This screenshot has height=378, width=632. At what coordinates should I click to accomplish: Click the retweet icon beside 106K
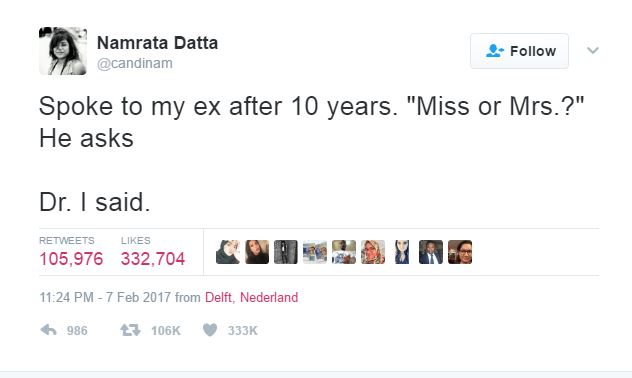pyautogui.click(x=130, y=330)
